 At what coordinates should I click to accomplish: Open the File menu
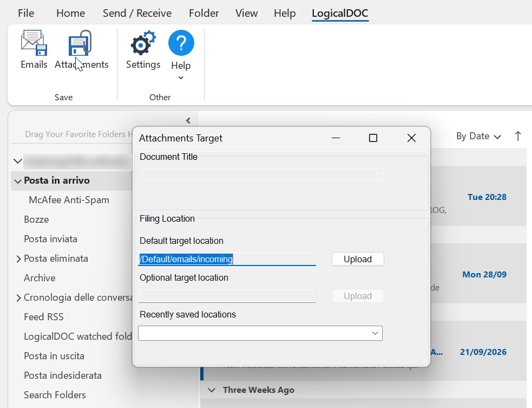tap(26, 13)
